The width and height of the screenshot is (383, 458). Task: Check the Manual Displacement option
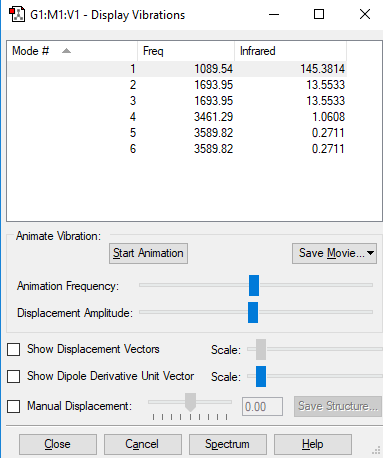pos(14,406)
